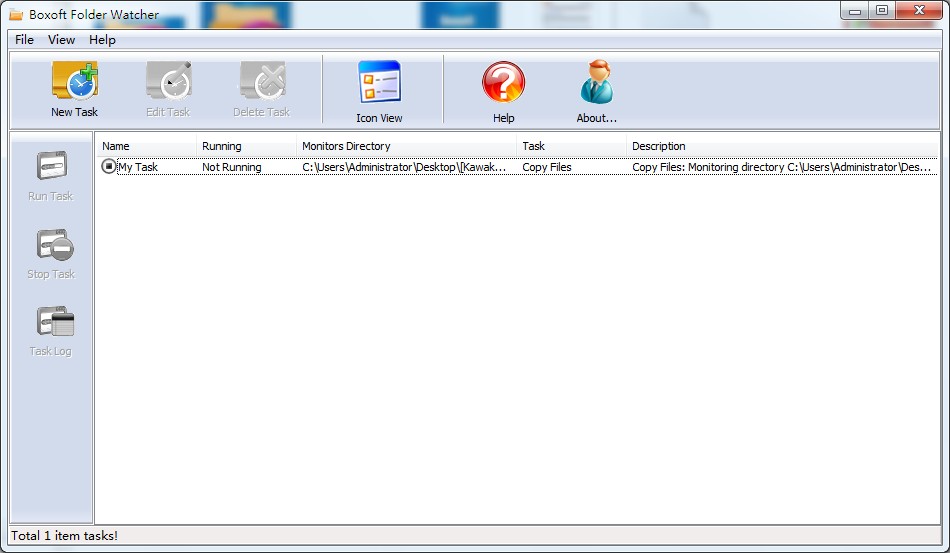Sort by the Task column header
Viewport: 950px width, 553px height.
click(x=571, y=146)
